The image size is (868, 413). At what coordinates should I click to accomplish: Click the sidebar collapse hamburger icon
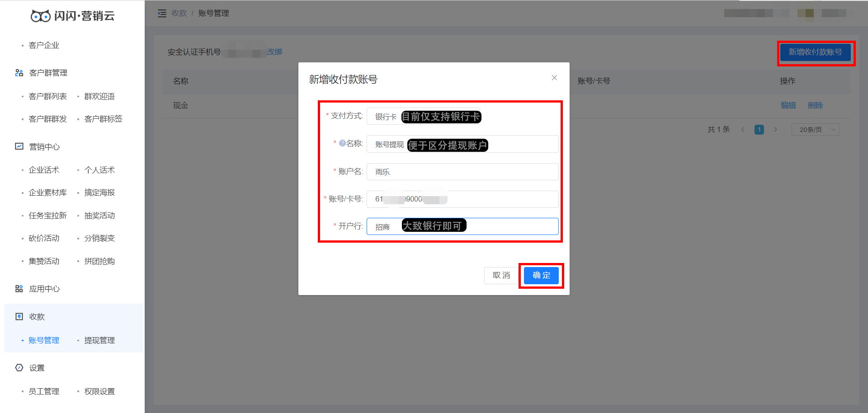pyautogui.click(x=162, y=14)
